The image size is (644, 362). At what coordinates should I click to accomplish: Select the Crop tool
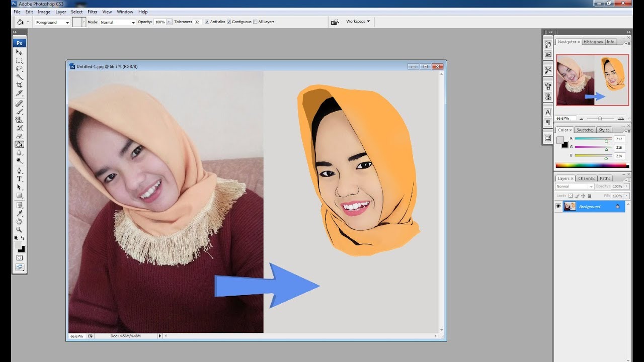click(x=19, y=84)
